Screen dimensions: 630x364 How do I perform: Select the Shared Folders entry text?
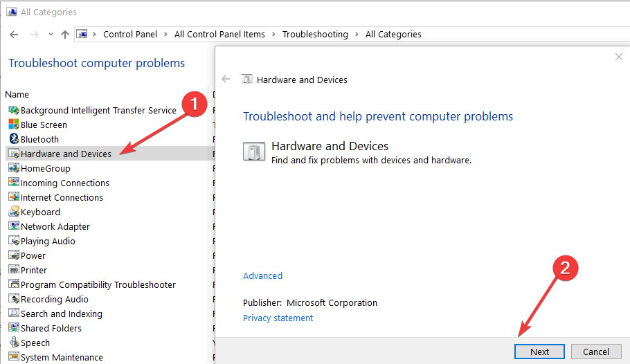tap(51, 328)
